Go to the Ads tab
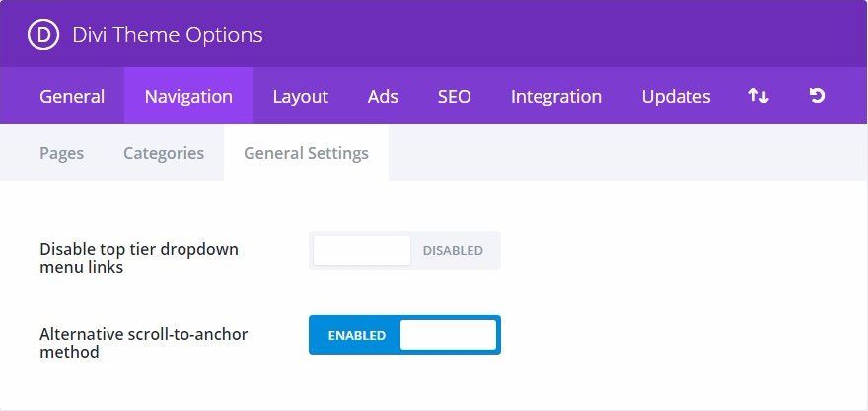This screenshot has width=868, height=411. click(383, 96)
